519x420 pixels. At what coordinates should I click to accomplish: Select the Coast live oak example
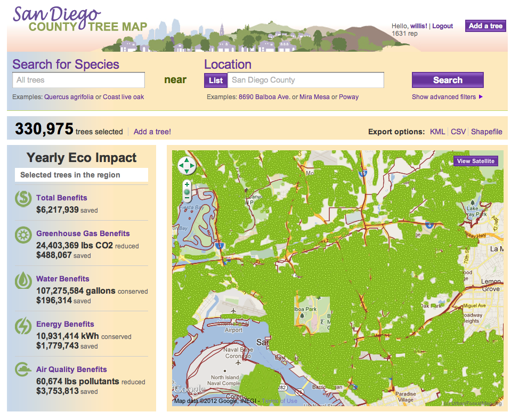124,97
